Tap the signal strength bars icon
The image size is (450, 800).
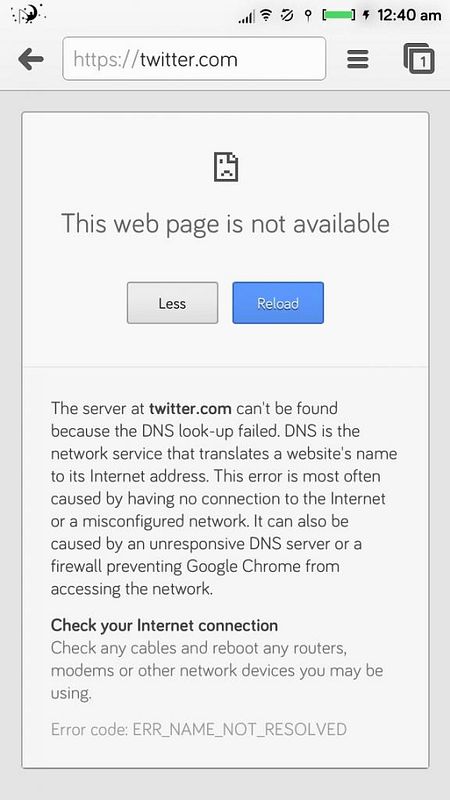pyautogui.click(x=246, y=17)
